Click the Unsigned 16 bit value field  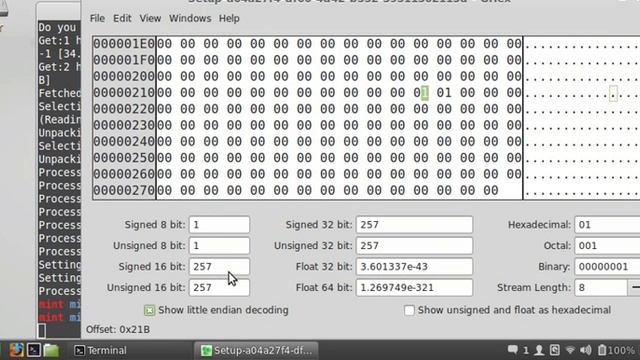[x=219, y=287]
